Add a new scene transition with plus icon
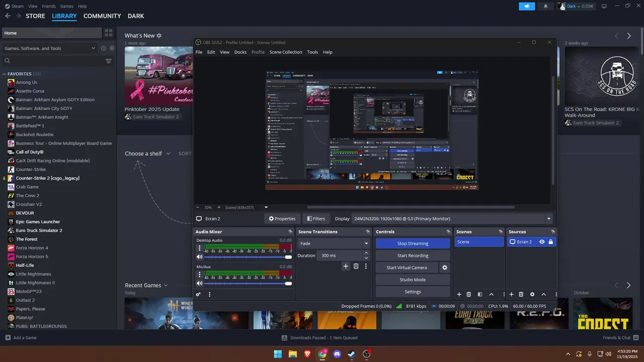644x362 pixels. [x=346, y=266]
